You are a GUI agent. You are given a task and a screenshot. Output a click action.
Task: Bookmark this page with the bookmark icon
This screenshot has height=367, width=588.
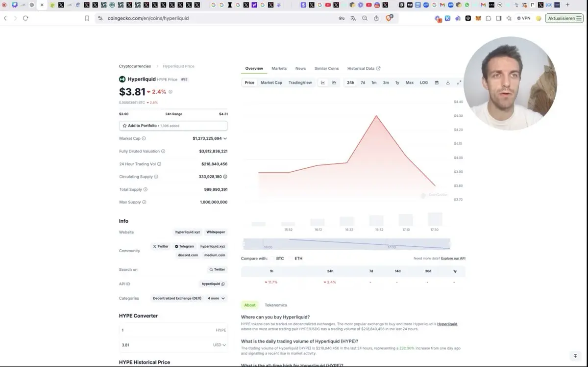tap(87, 18)
